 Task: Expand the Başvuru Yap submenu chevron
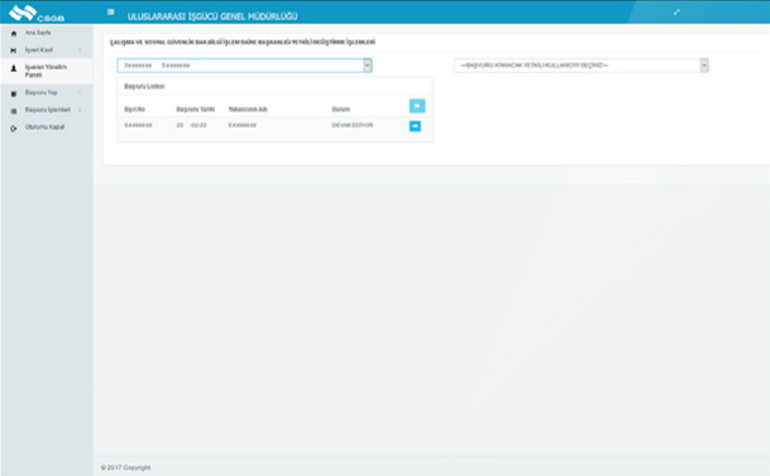point(79,93)
